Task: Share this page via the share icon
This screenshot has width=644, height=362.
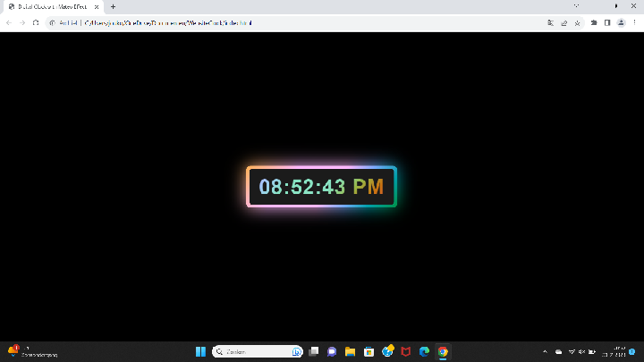Action: pyautogui.click(x=563, y=22)
